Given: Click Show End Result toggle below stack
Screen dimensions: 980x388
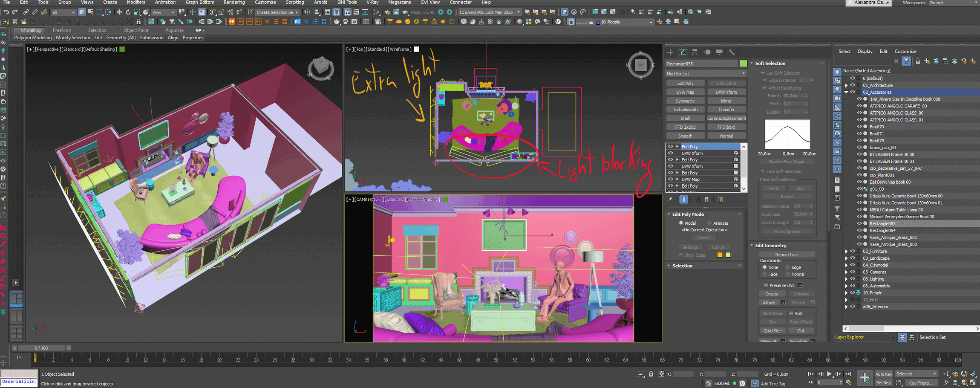Looking at the screenshot, I should [x=683, y=200].
